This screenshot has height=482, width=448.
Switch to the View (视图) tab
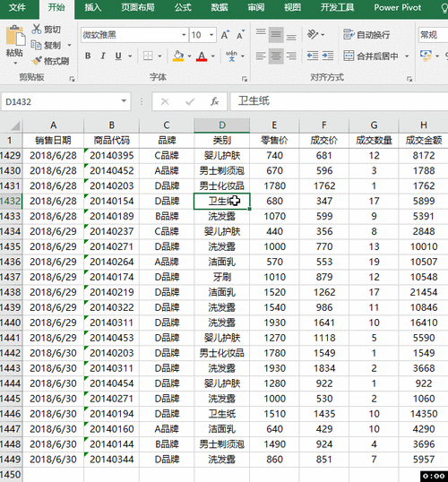click(292, 7)
